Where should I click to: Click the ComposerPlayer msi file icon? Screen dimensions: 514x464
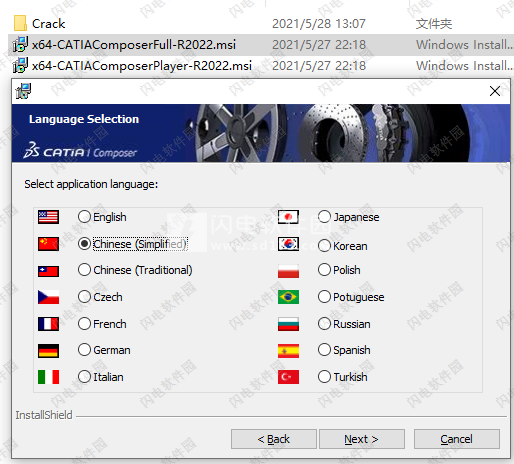(x=20, y=65)
